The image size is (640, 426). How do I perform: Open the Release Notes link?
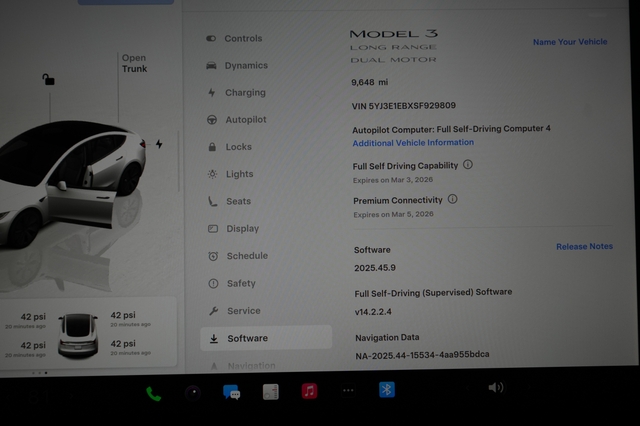coord(584,246)
